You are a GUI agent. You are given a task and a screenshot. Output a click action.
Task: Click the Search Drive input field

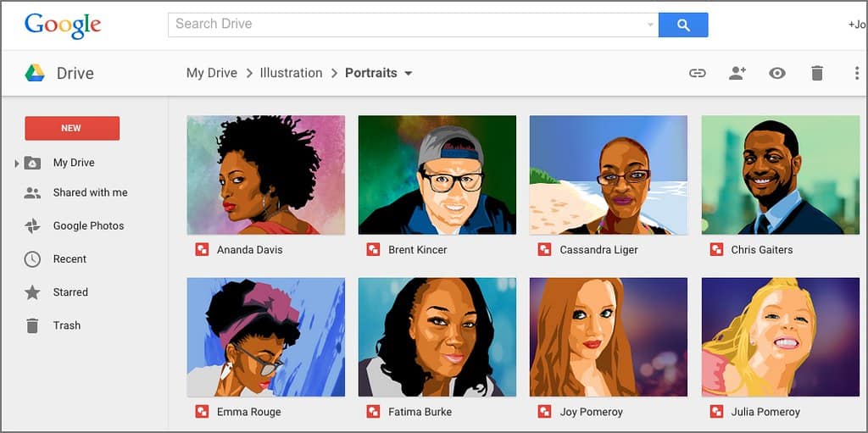click(407, 25)
